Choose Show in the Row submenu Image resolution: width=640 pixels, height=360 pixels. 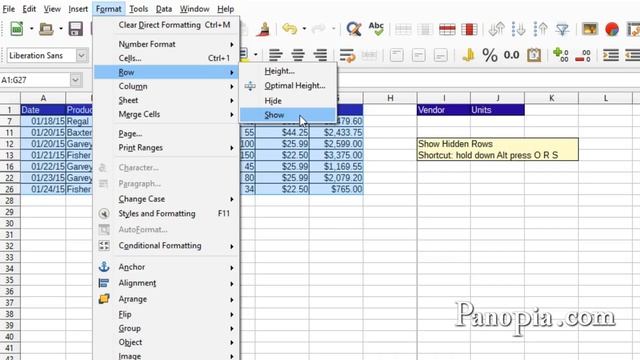pyautogui.click(x=288, y=115)
